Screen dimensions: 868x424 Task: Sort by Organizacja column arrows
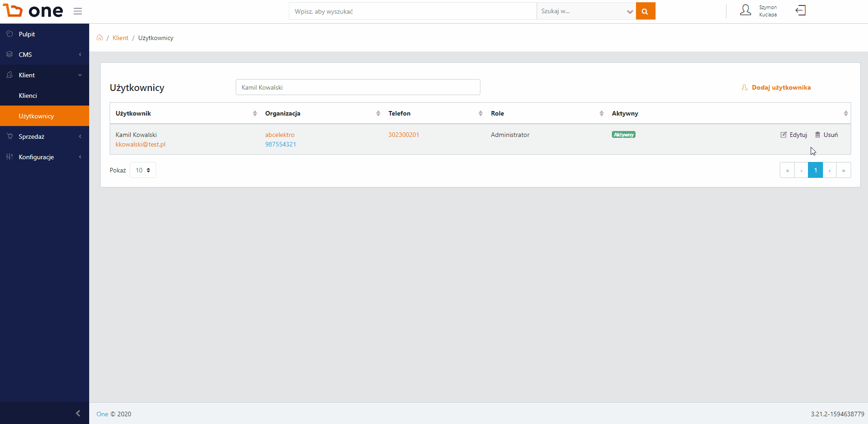[x=378, y=113]
